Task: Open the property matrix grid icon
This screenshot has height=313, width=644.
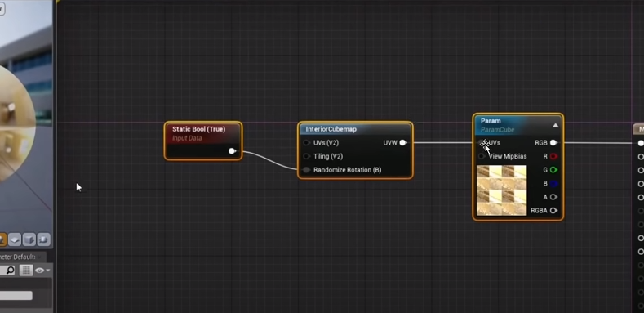Action: pyautogui.click(x=26, y=271)
